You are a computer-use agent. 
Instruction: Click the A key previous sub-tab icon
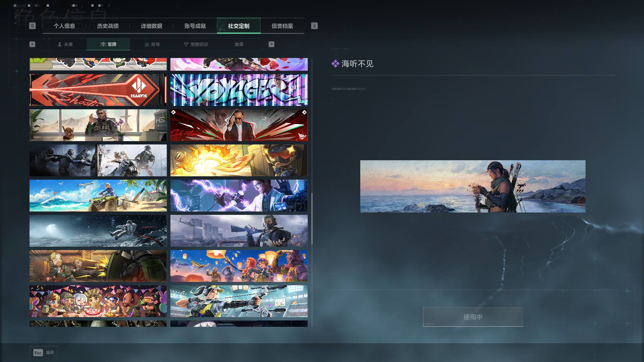(x=32, y=44)
